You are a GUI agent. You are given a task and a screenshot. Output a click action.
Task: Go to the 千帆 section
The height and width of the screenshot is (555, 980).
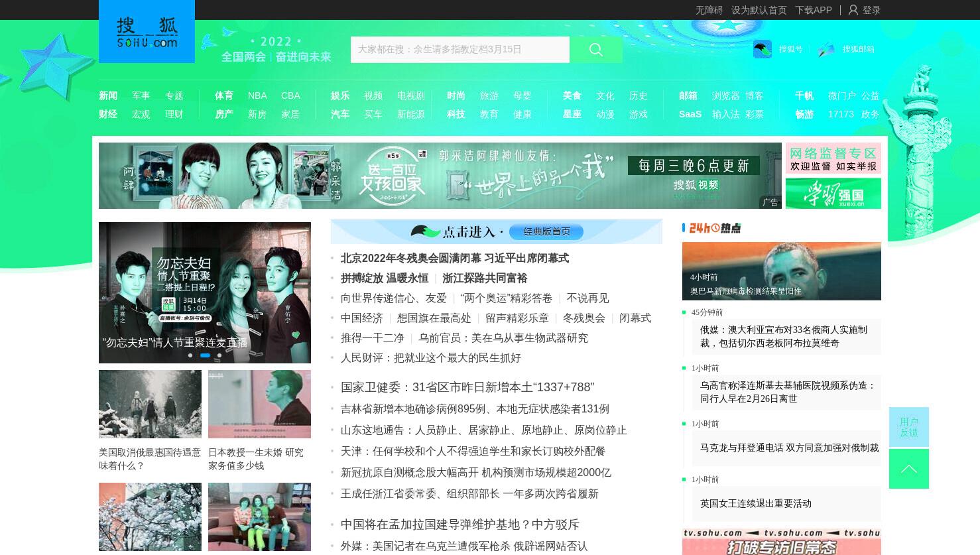tap(804, 95)
